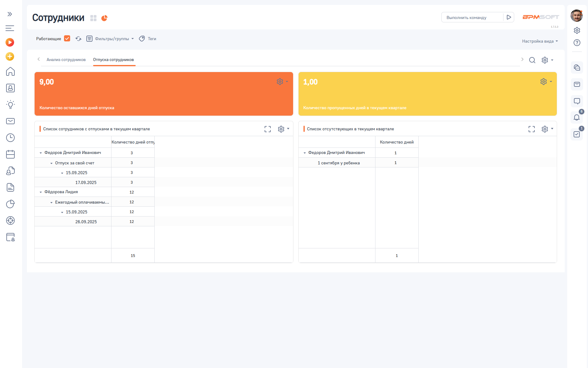Maximize the absent employees list widget
Image resolution: width=588 pixels, height=368 pixels.
[532, 129]
